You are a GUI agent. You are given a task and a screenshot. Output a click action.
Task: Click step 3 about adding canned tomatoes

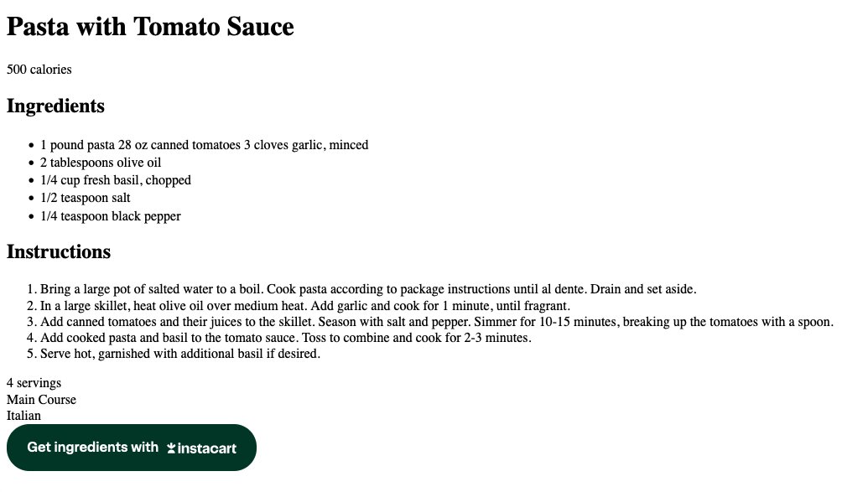coord(437,322)
